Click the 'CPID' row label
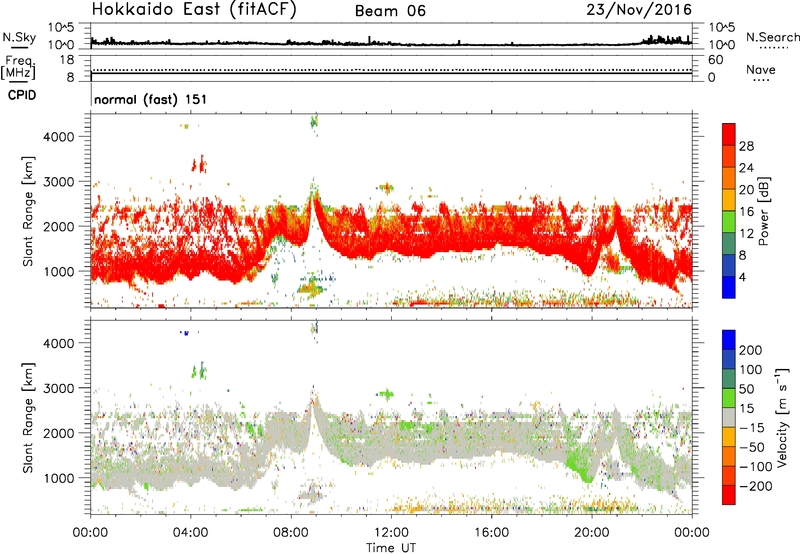 pos(22,95)
